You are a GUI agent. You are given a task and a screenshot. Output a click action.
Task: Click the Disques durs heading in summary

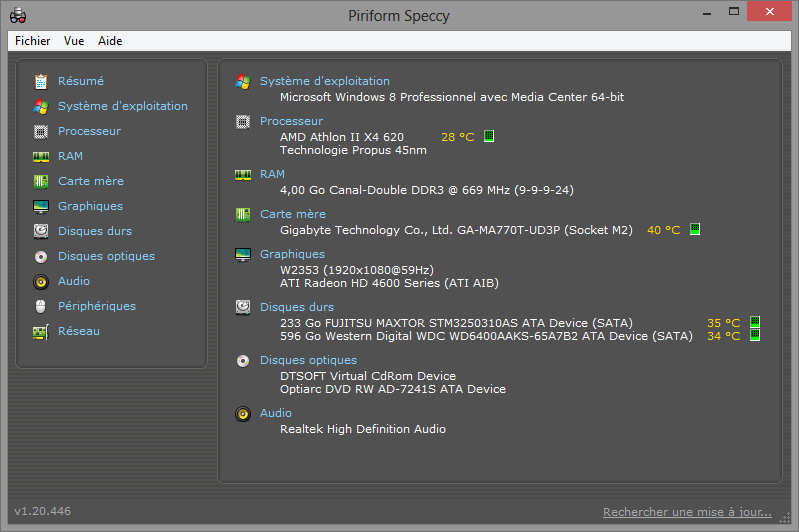point(297,307)
